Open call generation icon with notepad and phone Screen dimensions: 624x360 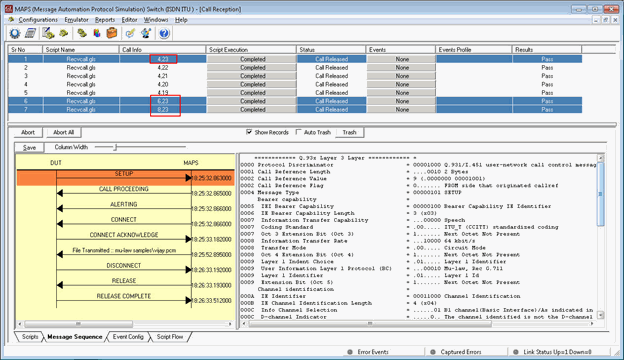click(48, 33)
